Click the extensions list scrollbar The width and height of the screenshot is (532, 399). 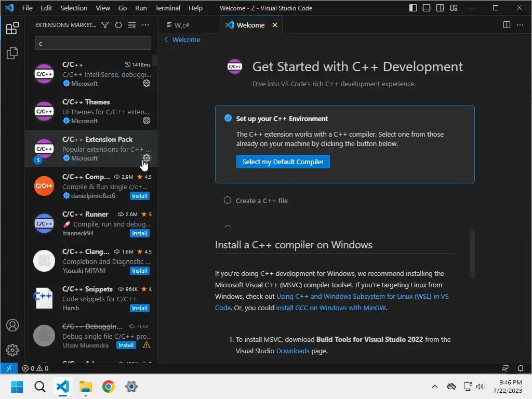[155, 60]
